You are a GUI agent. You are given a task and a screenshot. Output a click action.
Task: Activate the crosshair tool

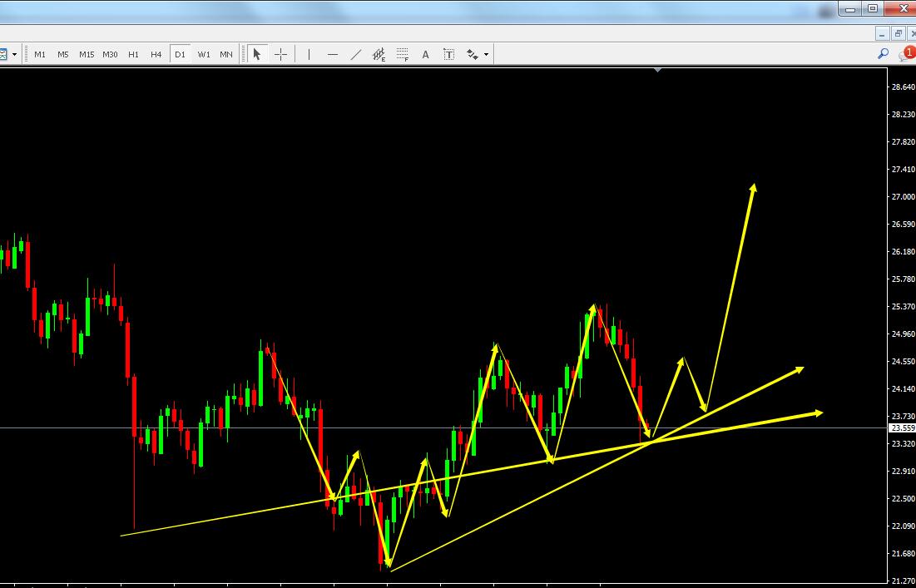[x=280, y=54]
